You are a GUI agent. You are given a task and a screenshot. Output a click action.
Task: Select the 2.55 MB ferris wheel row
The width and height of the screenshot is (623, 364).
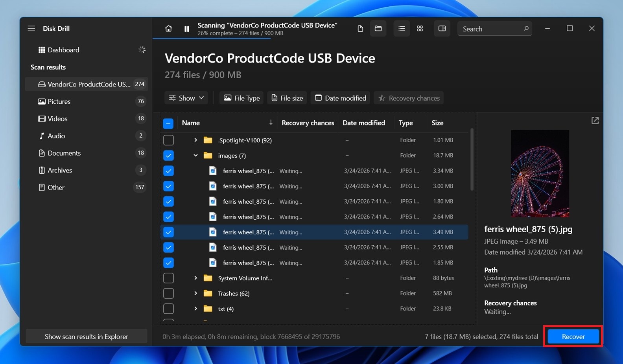[315, 247]
